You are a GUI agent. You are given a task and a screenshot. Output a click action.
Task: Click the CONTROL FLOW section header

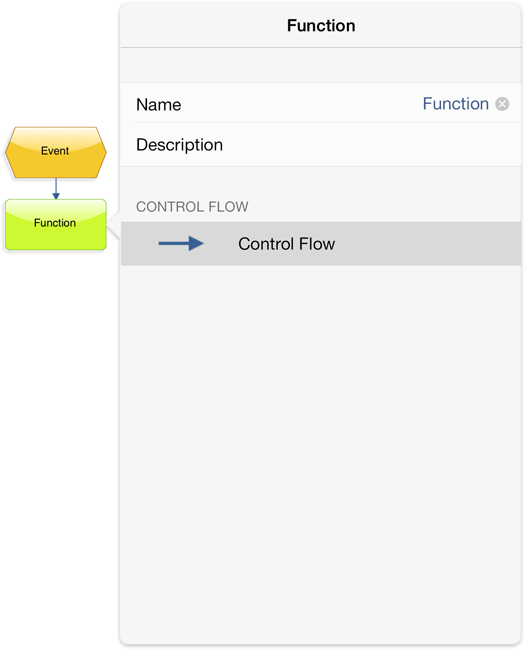(192, 206)
